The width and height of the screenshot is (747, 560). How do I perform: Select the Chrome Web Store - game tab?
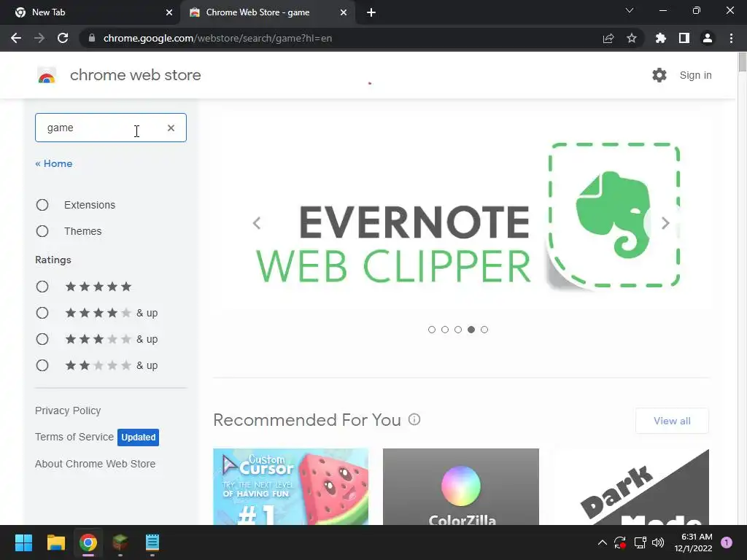(x=267, y=12)
